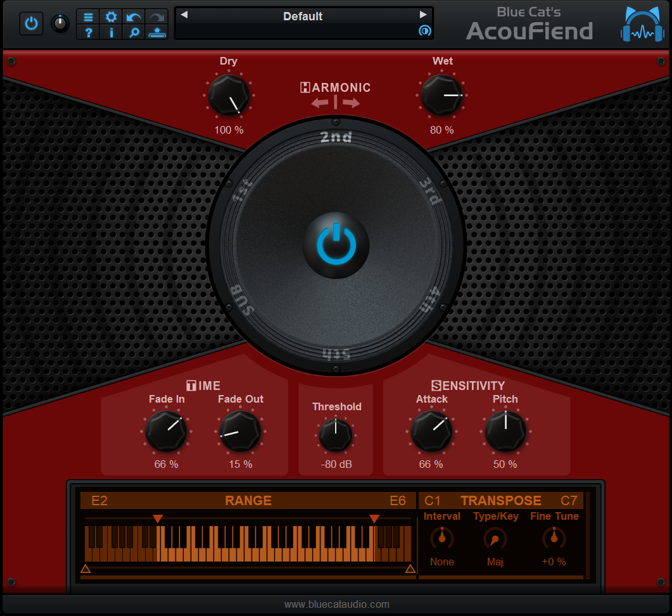The width and height of the screenshot is (672, 616).
Task: Click the small gain knob in toolbar
Action: [60, 23]
